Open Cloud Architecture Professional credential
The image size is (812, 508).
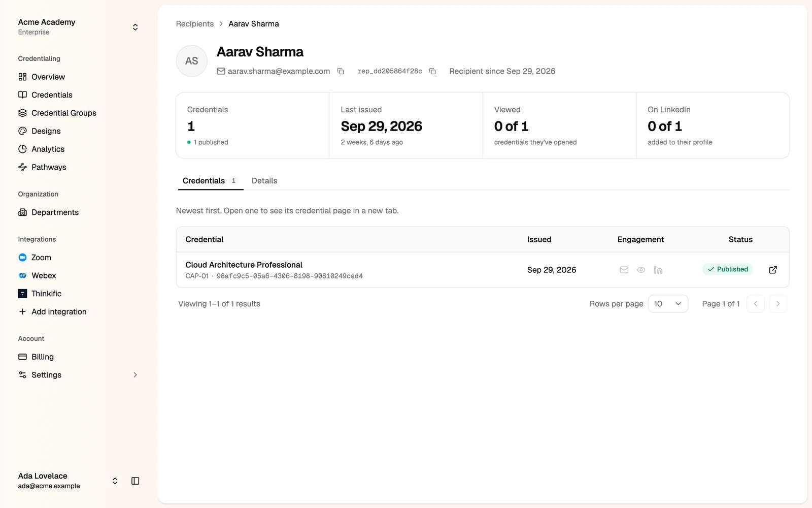[244, 265]
